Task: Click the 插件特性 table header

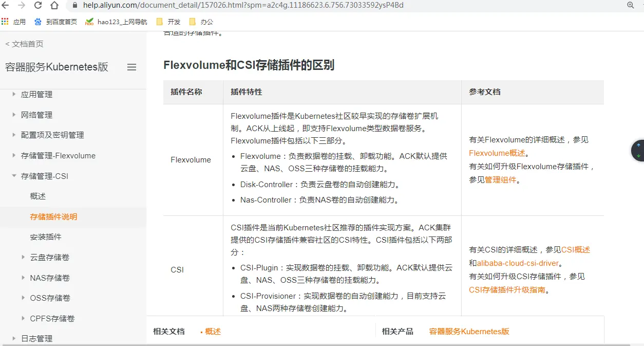Action: point(247,92)
